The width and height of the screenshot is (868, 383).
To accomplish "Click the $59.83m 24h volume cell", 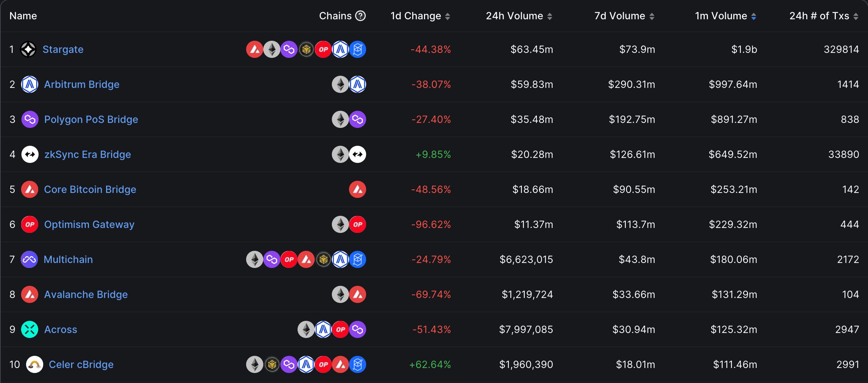I will pos(532,84).
